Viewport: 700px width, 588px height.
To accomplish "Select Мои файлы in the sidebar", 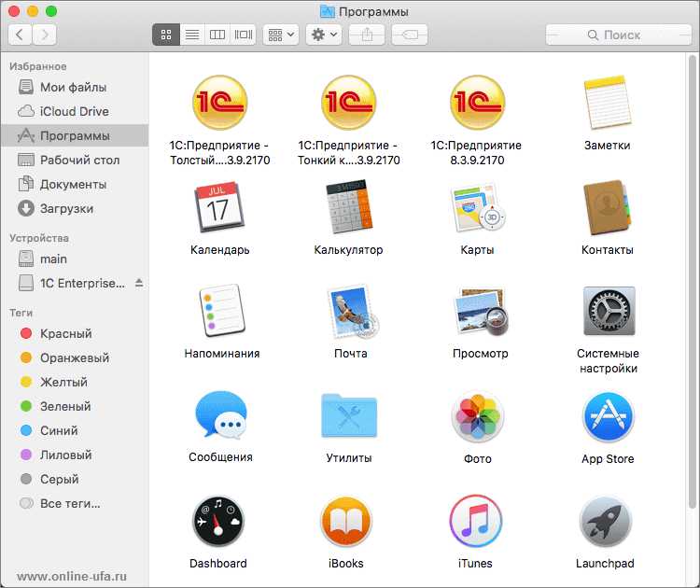I will (x=75, y=87).
